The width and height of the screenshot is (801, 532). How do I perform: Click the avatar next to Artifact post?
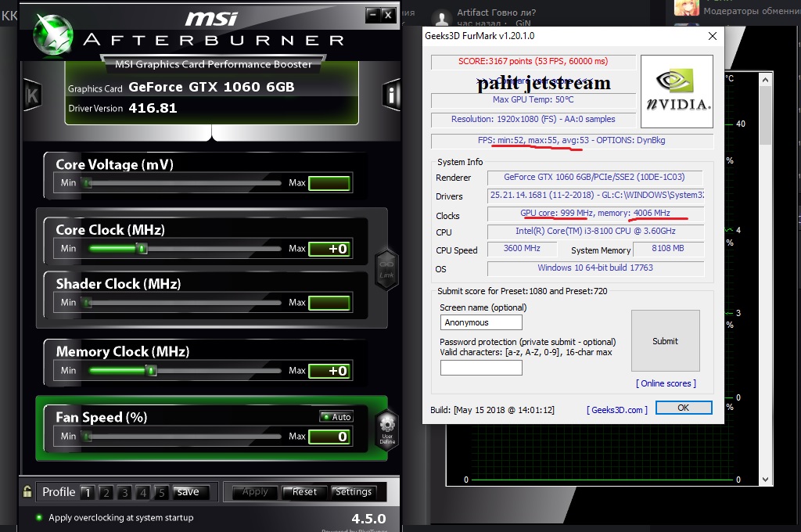pos(441,18)
